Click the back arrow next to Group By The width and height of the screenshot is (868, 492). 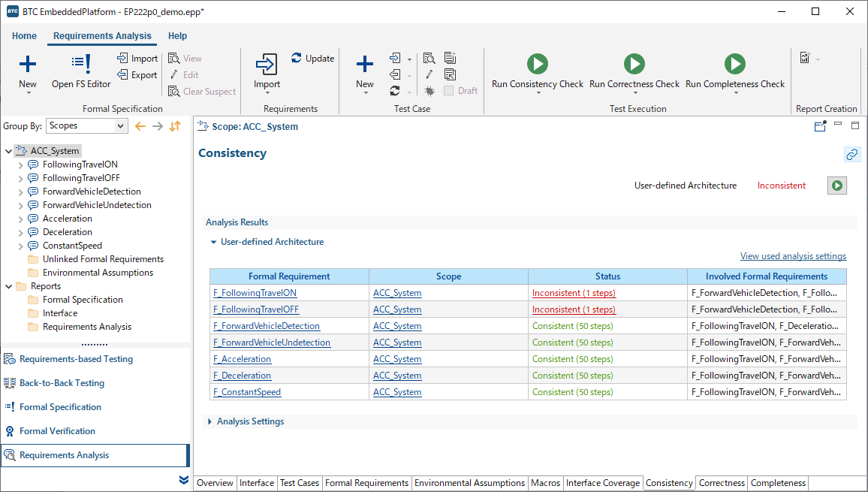pos(140,126)
